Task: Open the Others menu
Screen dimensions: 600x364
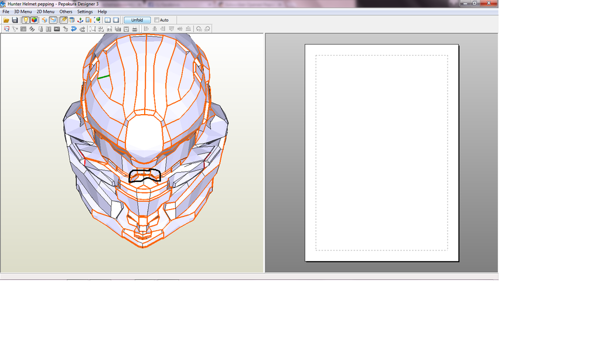Action: pos(66,12)
